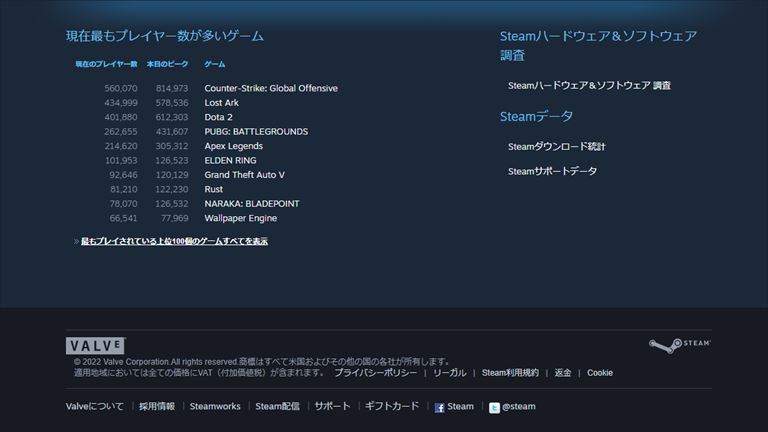Viewport: 768px width, 432px height.
Task: Click current players value 434,999
Action: click(x=120, y=103)
